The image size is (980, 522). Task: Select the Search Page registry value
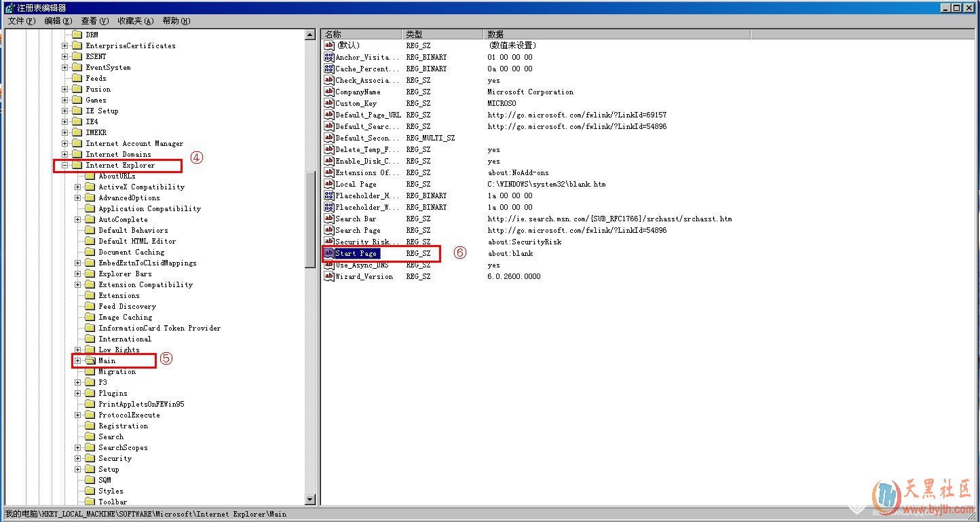point(358,230)
